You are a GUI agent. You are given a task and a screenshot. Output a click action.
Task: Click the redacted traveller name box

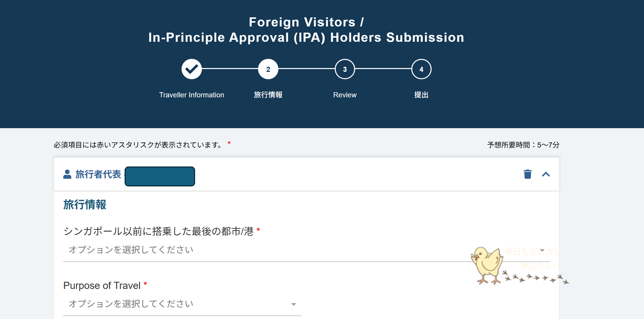pos(160,176)
